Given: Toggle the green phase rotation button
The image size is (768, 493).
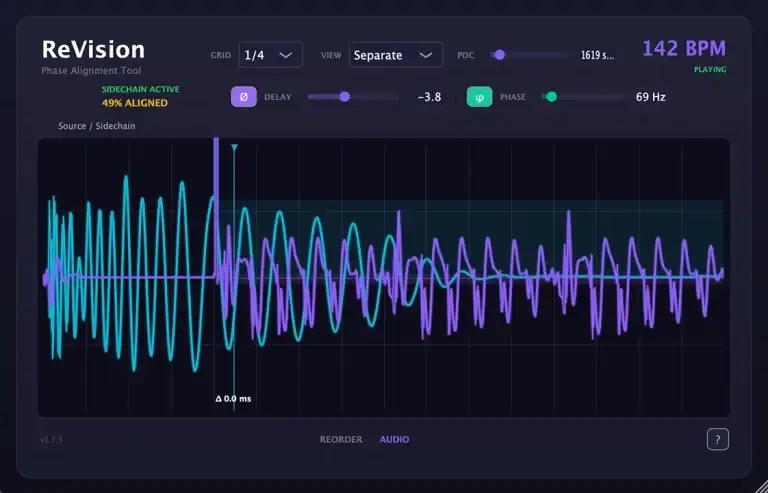Looking at the screenshot, I should point(480,97).
